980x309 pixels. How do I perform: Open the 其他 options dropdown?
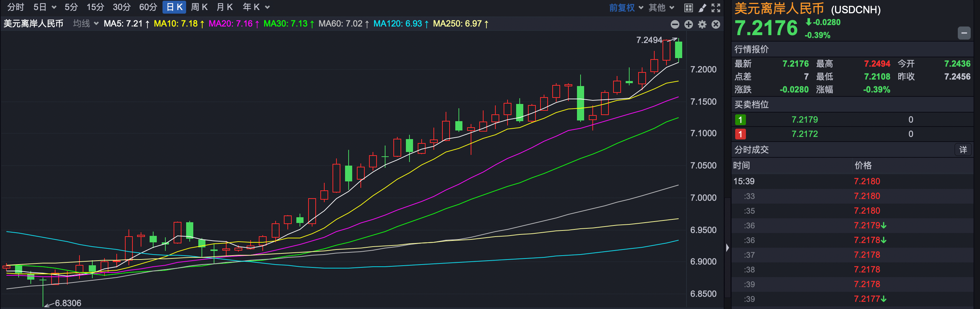pyautogui.click(x=661, y=8)
